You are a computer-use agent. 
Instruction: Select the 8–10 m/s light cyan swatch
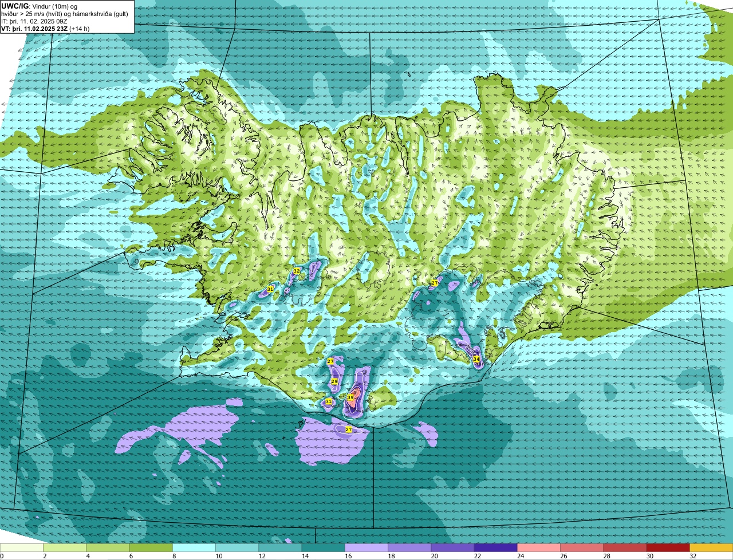(x=194, y=547)
